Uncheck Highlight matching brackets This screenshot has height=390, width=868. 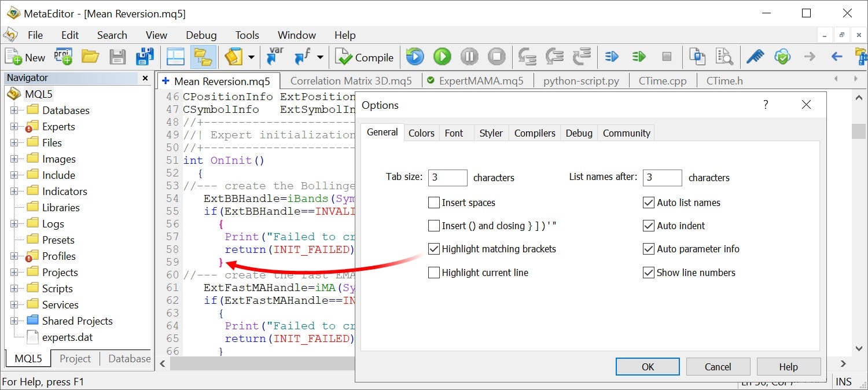[434, 249]
